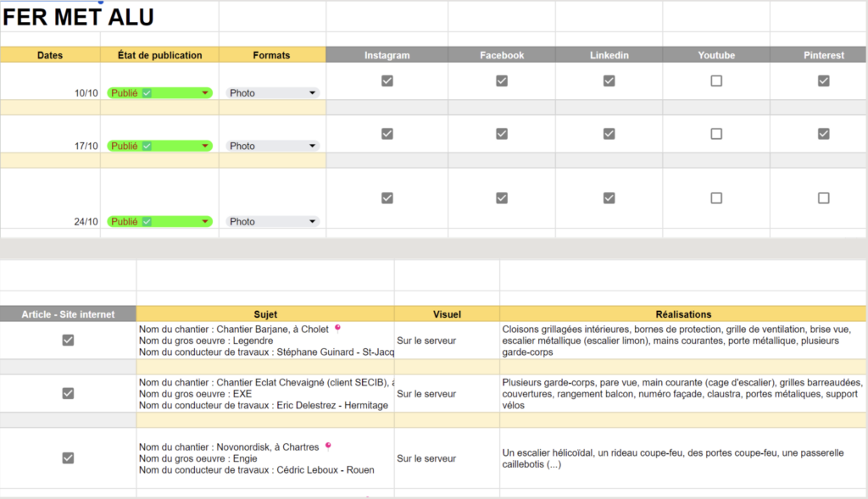
Task: Toggle Linkedin checkbox for 24/10 row
Action: tap(609, 198)
